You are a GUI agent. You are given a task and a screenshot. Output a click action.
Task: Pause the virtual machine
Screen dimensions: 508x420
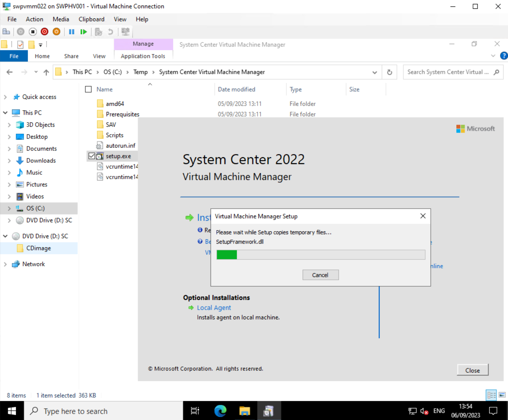[x=72, y=31]
